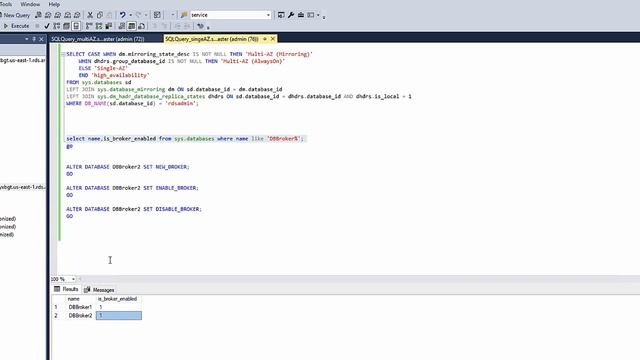Screen dimensions: 640x360
Task: Toggle Include Actual Execution Plan
Action: pyautogui.click(x=89, y=26)
